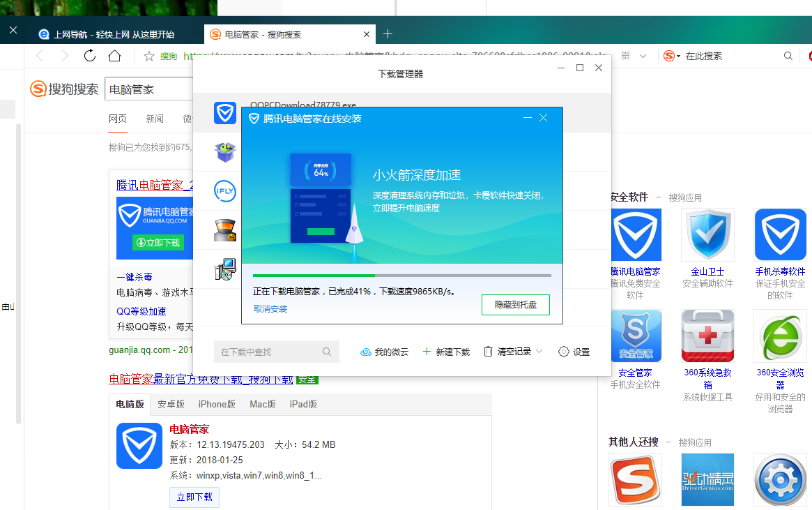812x510 pixels.
Task: Click the installer download progress bar
Action: (402, 276)
